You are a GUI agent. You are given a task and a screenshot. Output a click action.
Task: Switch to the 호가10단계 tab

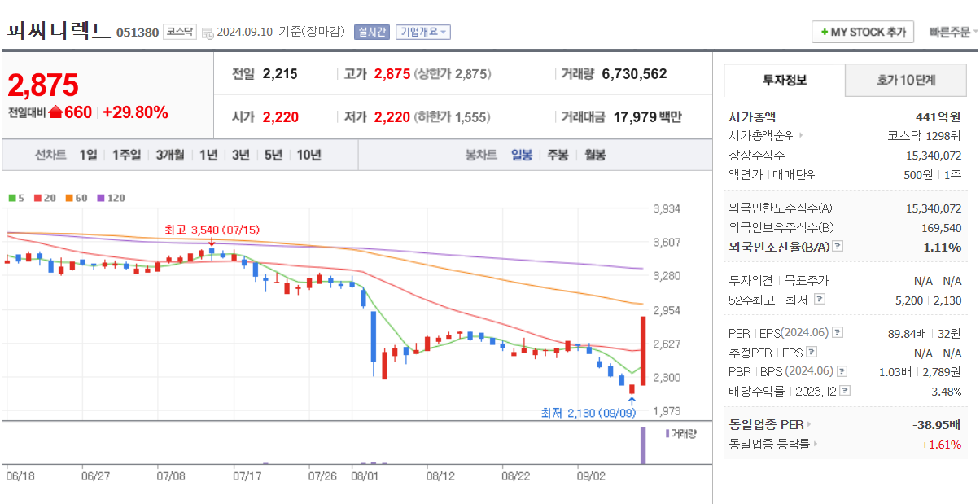[906, 81]
